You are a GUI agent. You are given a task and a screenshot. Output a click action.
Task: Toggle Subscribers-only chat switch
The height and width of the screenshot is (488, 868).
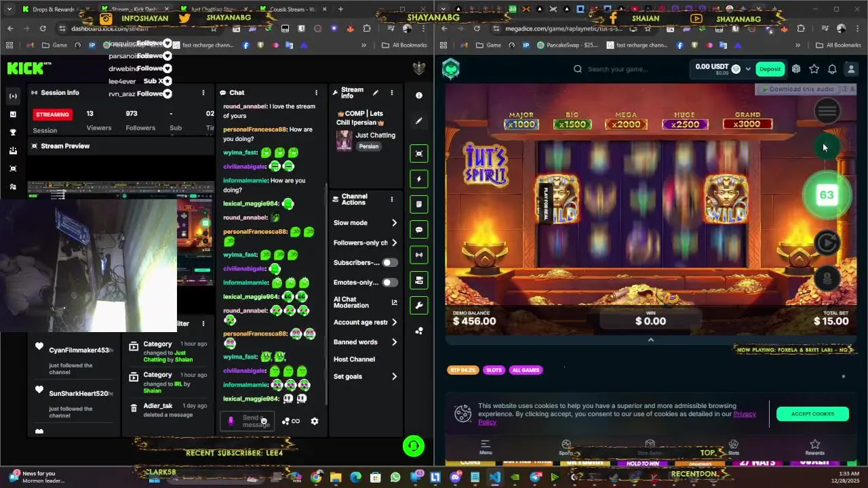tap(389, 263)
